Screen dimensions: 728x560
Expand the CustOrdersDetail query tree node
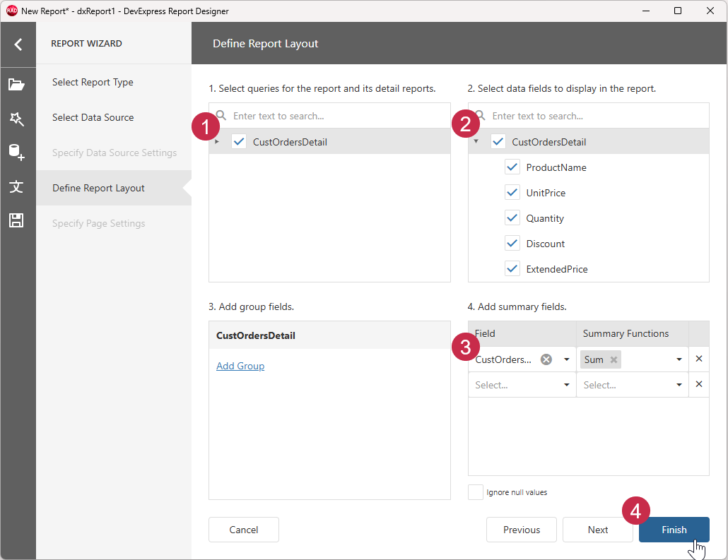tap(218, 141)
